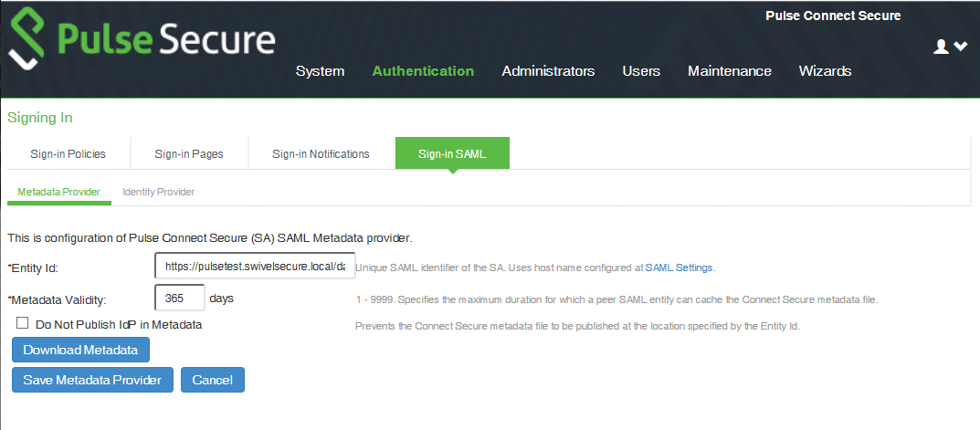Click the Metadata Validity days field

click(180, 299)
